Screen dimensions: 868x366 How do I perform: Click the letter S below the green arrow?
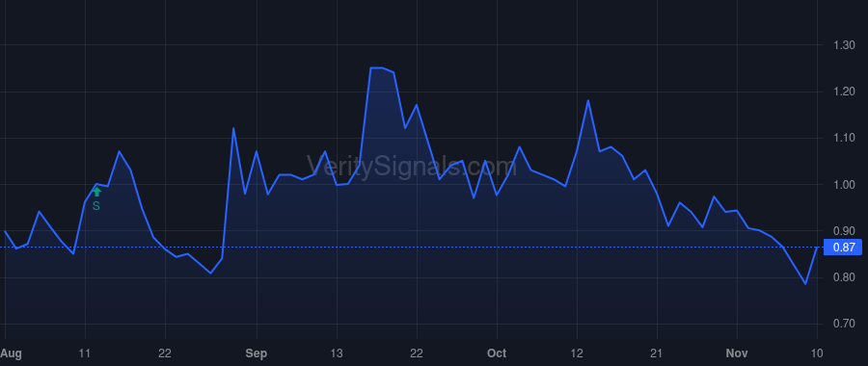pyautogui.click(x=96, y=206)
